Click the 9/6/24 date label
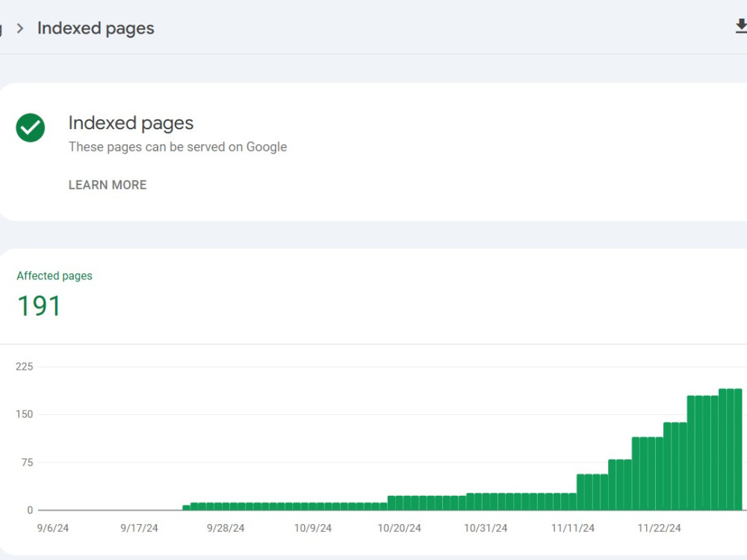The height and width of the screenshot is (560, 747). pos(53,528)
